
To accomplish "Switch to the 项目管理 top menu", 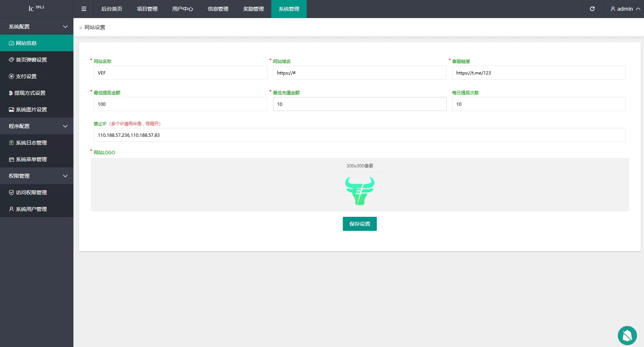I will [147, 9].
